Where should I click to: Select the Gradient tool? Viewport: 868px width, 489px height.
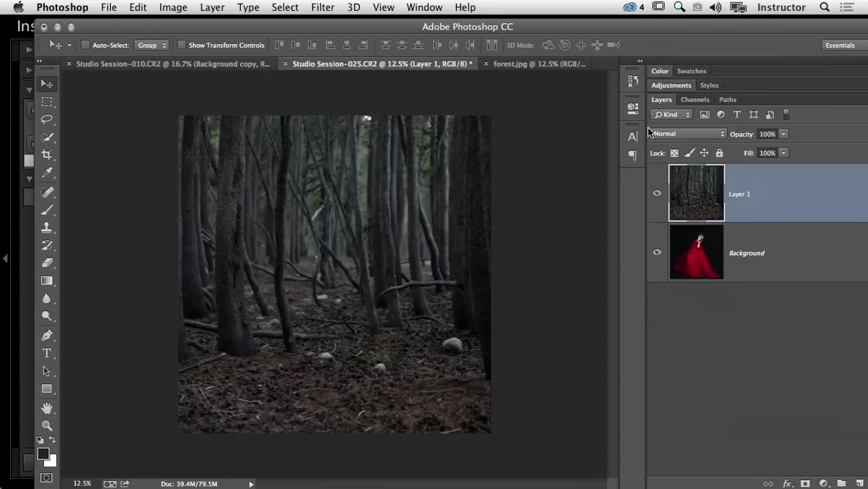[47, 281]
